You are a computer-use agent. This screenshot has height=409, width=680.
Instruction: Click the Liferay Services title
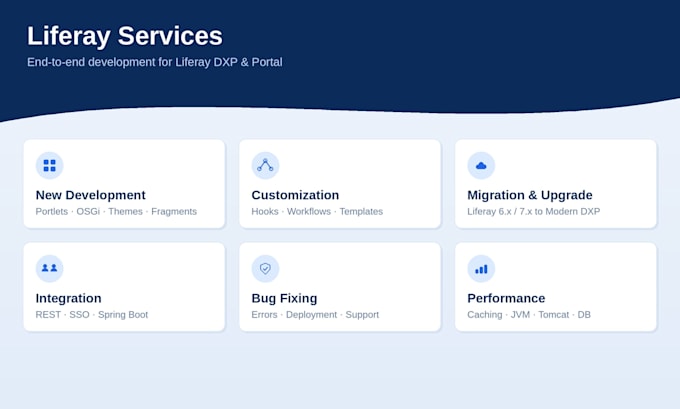point(125,36)
